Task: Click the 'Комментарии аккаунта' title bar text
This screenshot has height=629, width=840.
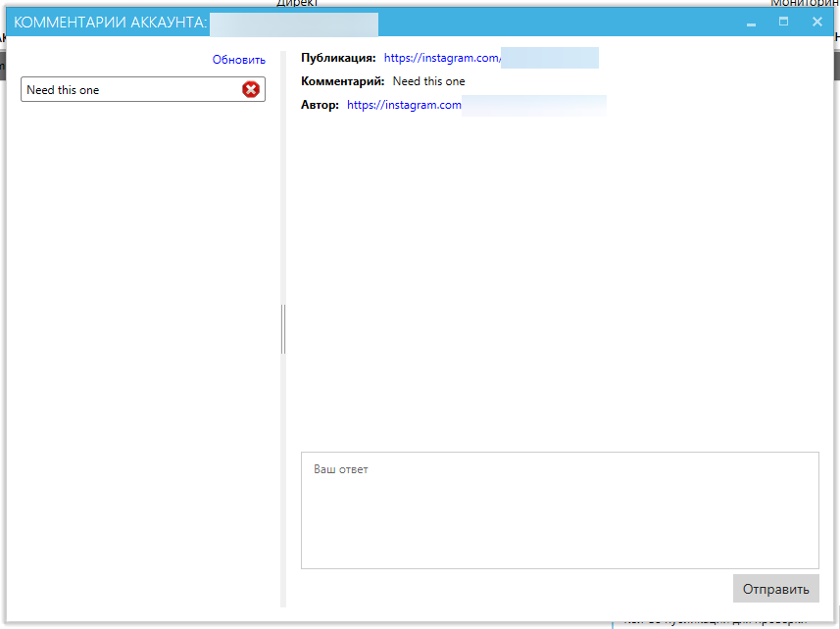Action: pyautogui.click(x=110, y=22)
